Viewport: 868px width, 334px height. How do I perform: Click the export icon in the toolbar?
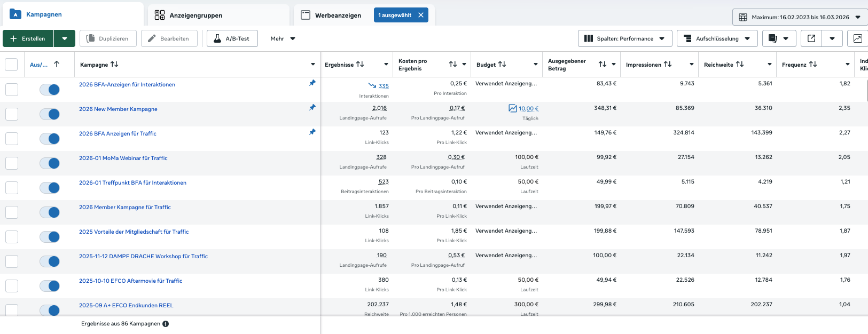click(x=811, y=38)
